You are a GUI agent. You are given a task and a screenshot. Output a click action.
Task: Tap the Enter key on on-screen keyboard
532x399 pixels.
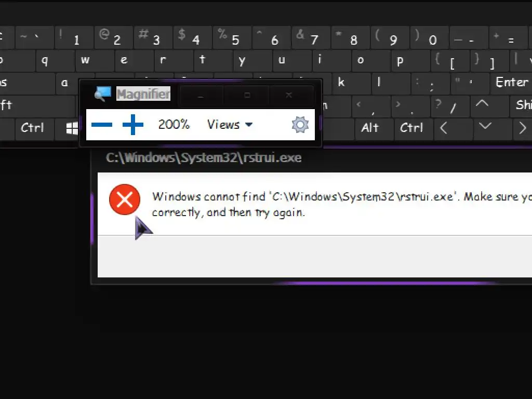(511, 83)
